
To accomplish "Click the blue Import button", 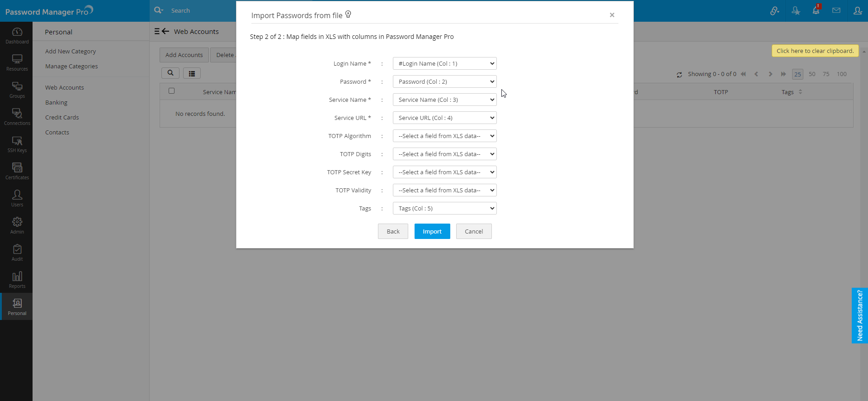I will (x=432, y=231).
